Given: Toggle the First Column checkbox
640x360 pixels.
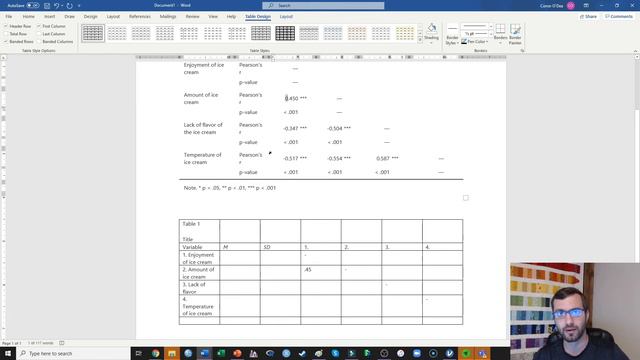Looking at the screenshot, I should point(39,26).
